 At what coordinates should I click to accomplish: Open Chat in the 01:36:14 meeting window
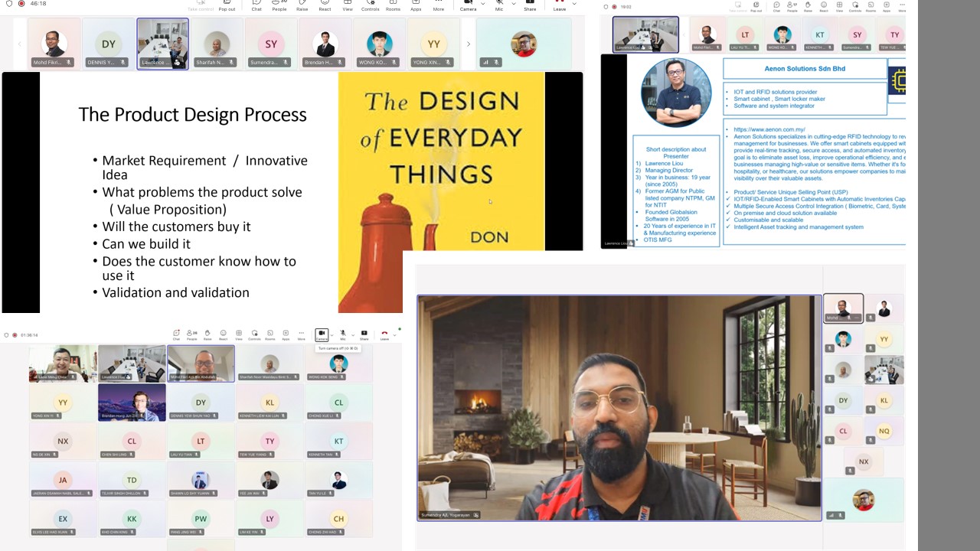pyautogui.click(x=176, y=334)
